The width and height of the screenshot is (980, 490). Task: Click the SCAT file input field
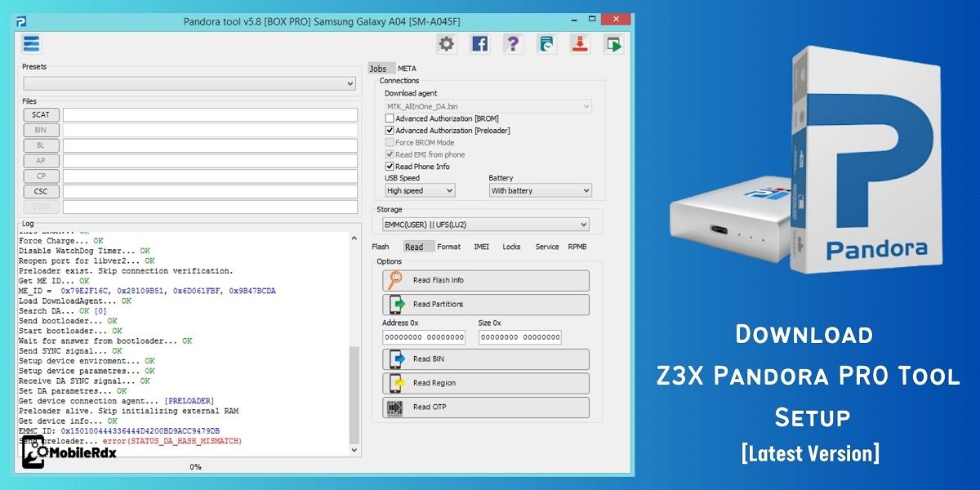click(211, 114)
